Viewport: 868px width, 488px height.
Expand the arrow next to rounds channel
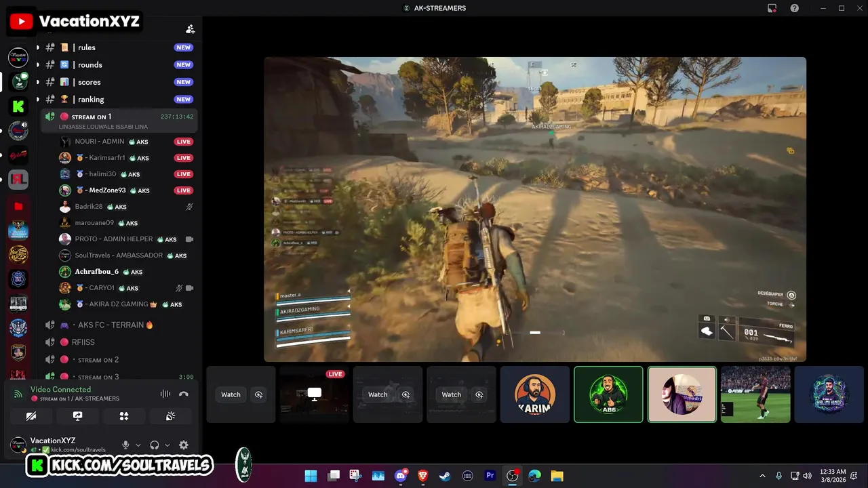[x=37, y=65]
